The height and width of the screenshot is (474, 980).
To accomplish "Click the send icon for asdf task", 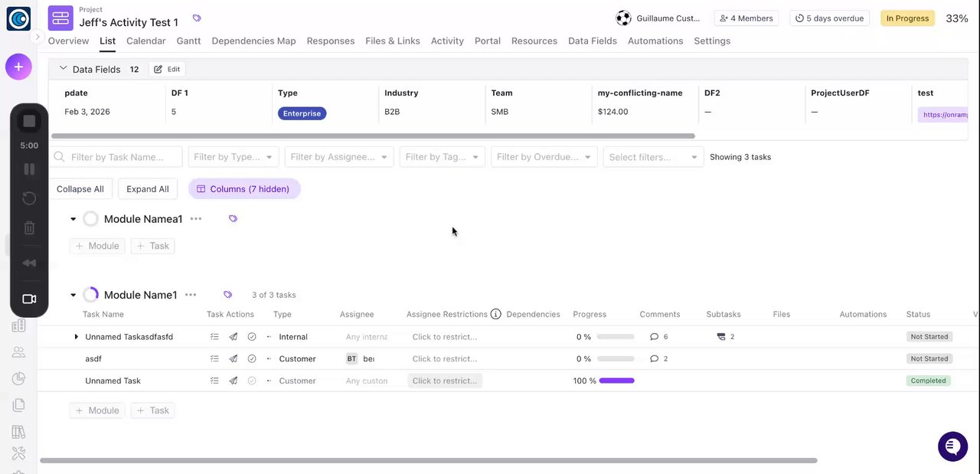I will coord(234,358).
